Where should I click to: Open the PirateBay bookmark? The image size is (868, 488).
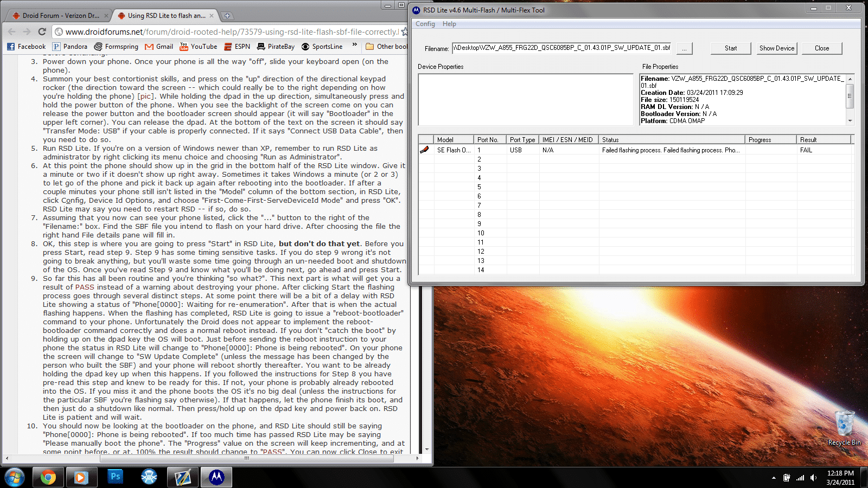tap(276, 47)
